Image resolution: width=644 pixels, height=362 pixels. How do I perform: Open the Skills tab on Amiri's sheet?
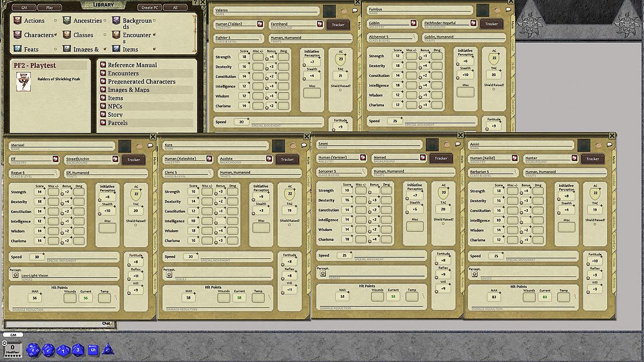[x=614, y=201]
